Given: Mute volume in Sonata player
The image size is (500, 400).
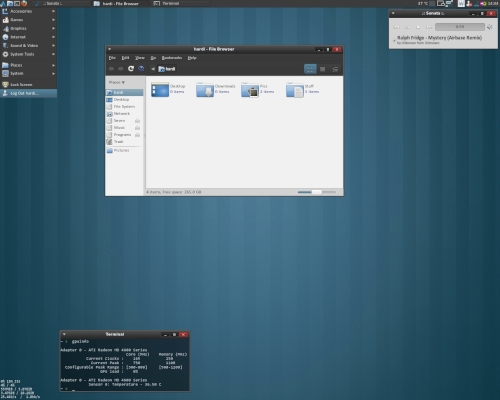Looking at the screenshot, I should (x=490, y=27).
